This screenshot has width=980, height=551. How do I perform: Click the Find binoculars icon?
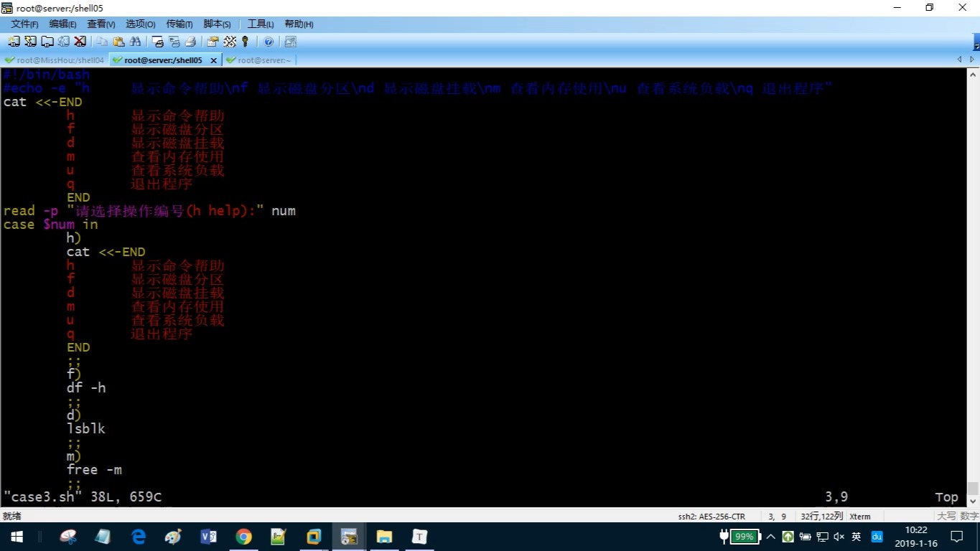tap(136, 42)
